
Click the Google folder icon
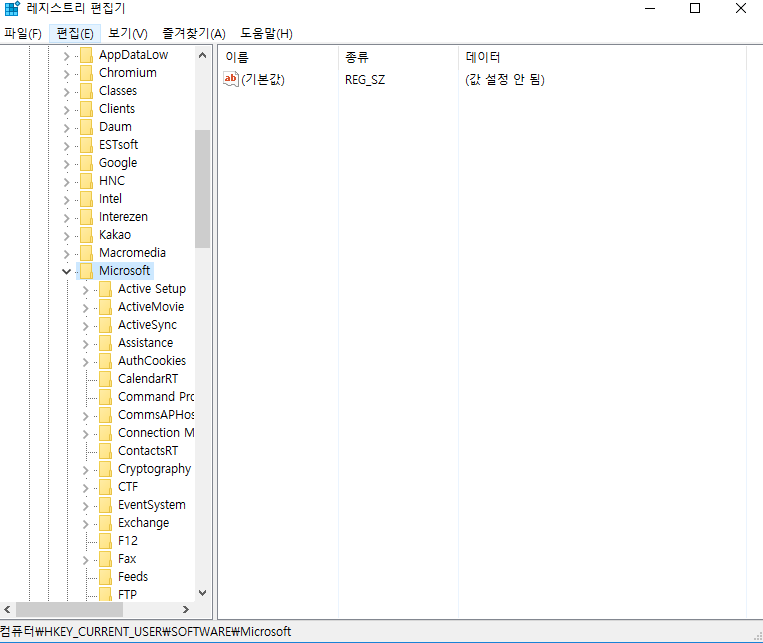86,163
